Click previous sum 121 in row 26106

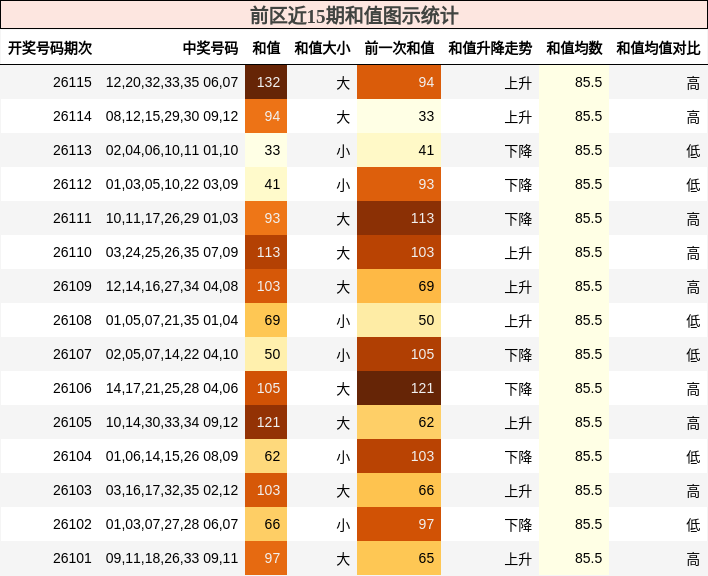click(399, 388)
